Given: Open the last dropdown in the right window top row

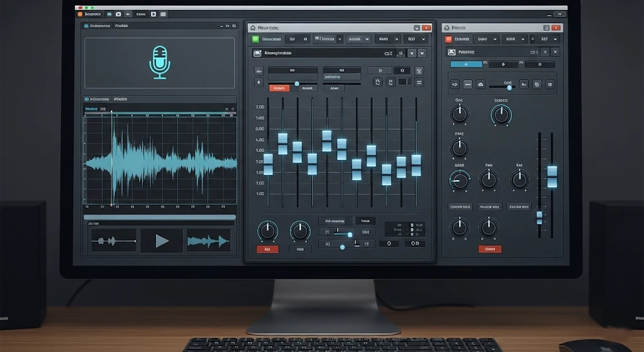Looking at the screenshot, I should click(x=549, y=39).
